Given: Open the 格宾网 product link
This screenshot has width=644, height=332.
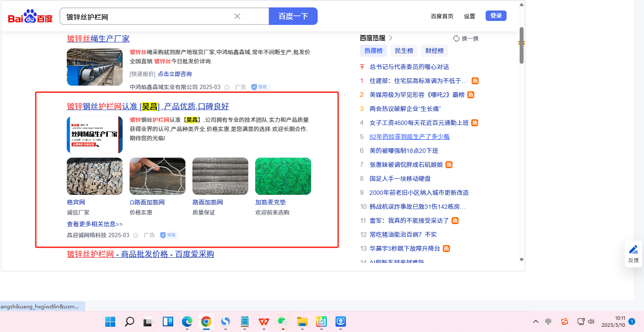Looking at the screenshot, I should pos(76,202).
